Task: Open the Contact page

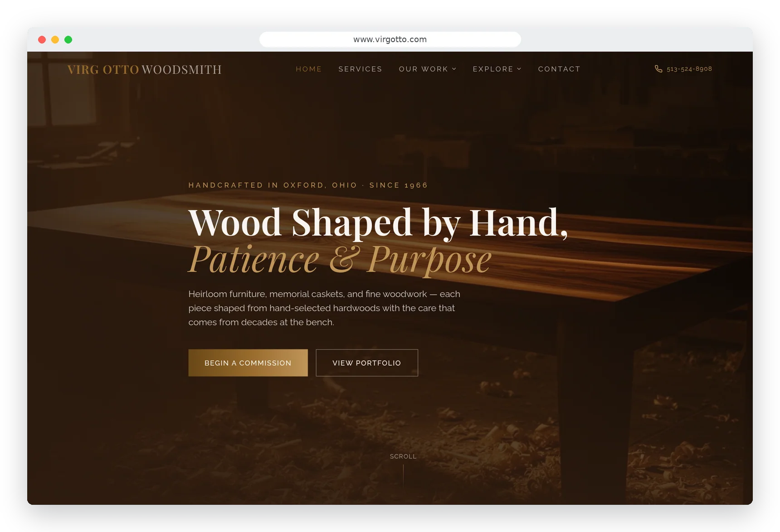Action: pos(559,69)
